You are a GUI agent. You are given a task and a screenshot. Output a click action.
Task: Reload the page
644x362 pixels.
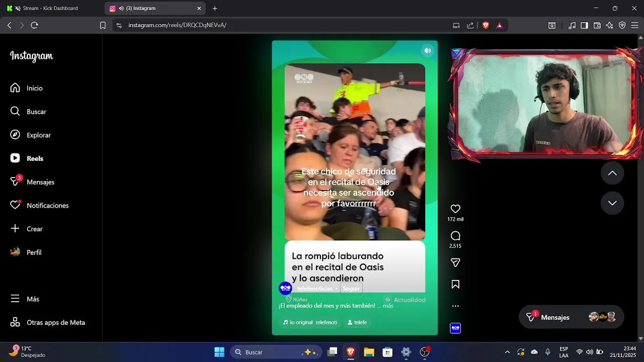click(34, 25)
